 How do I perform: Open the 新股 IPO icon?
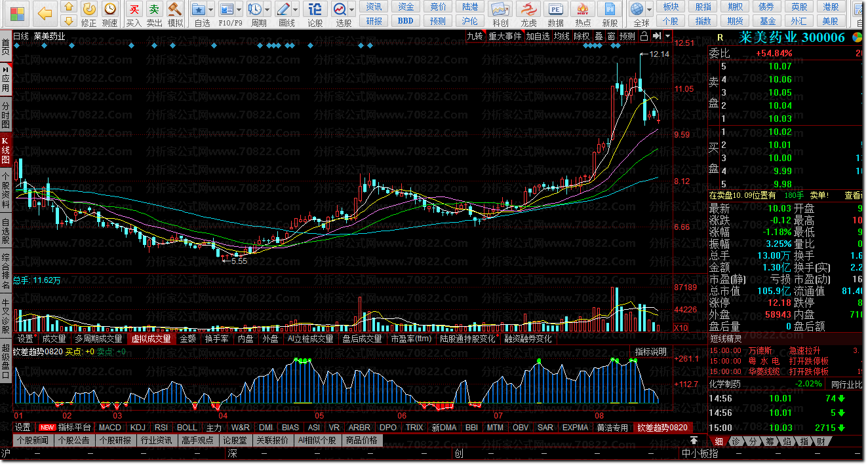610,9
